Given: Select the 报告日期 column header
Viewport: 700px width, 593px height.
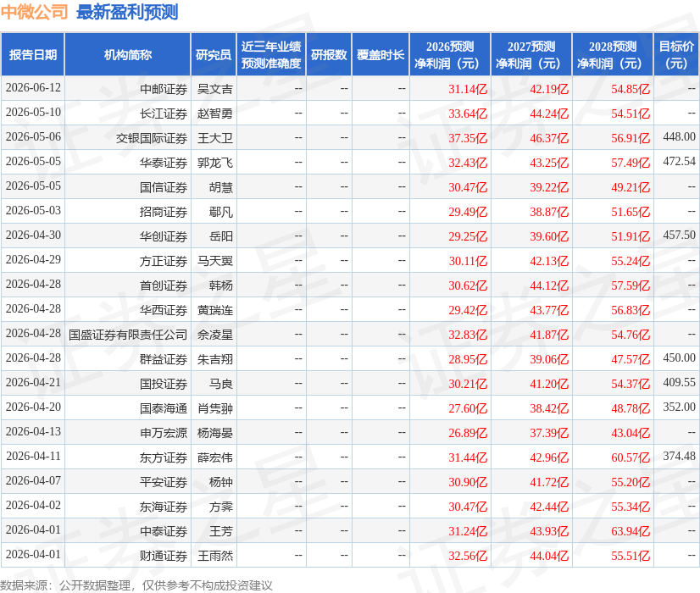Looking at the screenshot, I should [x=33, y=54].
